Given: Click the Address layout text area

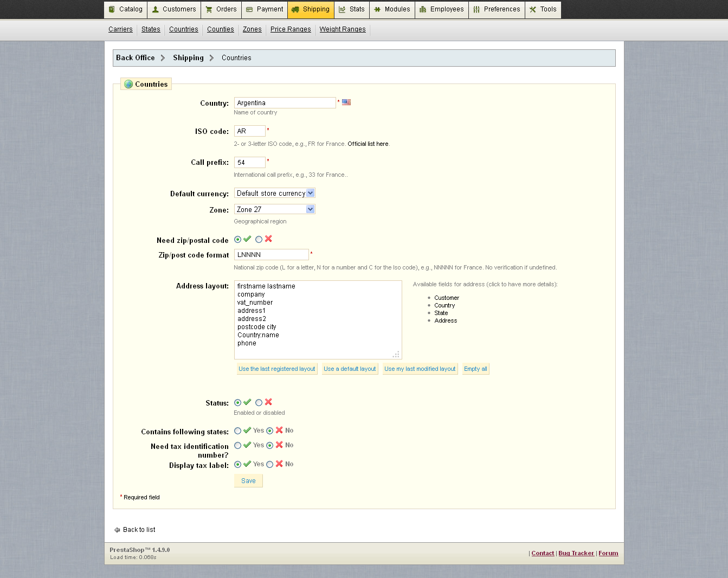Looking at the screenshot, I should click(x=318, y=320).
